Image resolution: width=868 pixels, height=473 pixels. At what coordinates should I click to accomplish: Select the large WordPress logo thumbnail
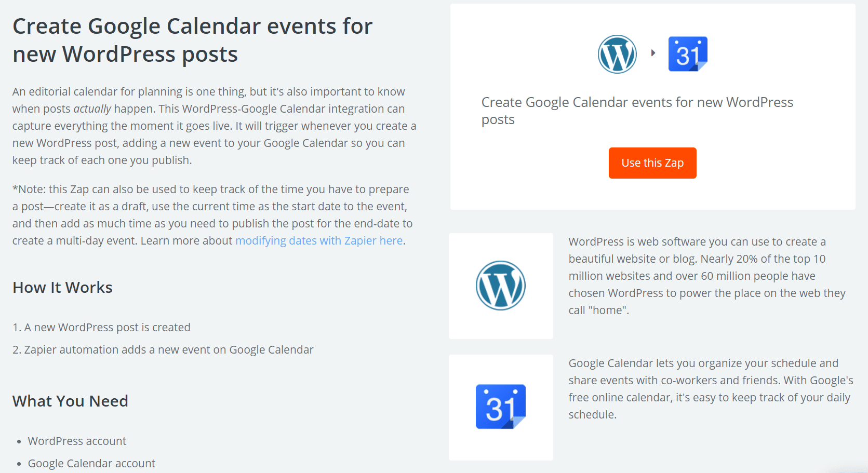pos(500,285)
